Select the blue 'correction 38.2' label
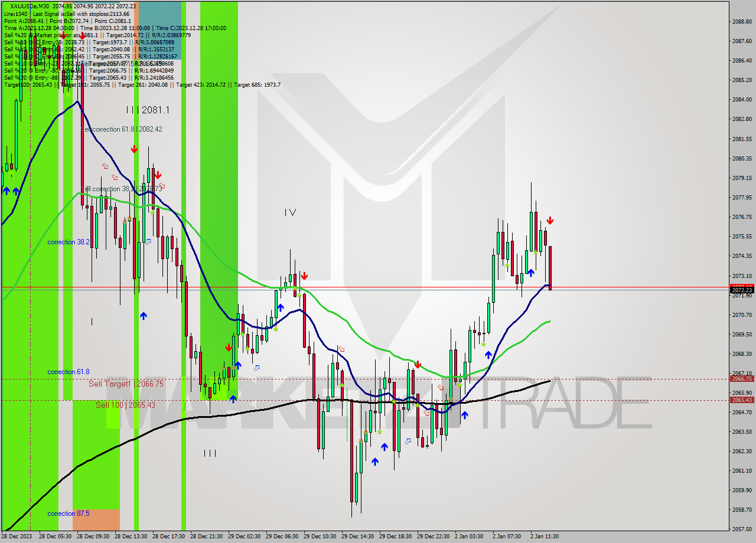The width and height of the screenshot is (756, 543). click(x=69, y=242)
